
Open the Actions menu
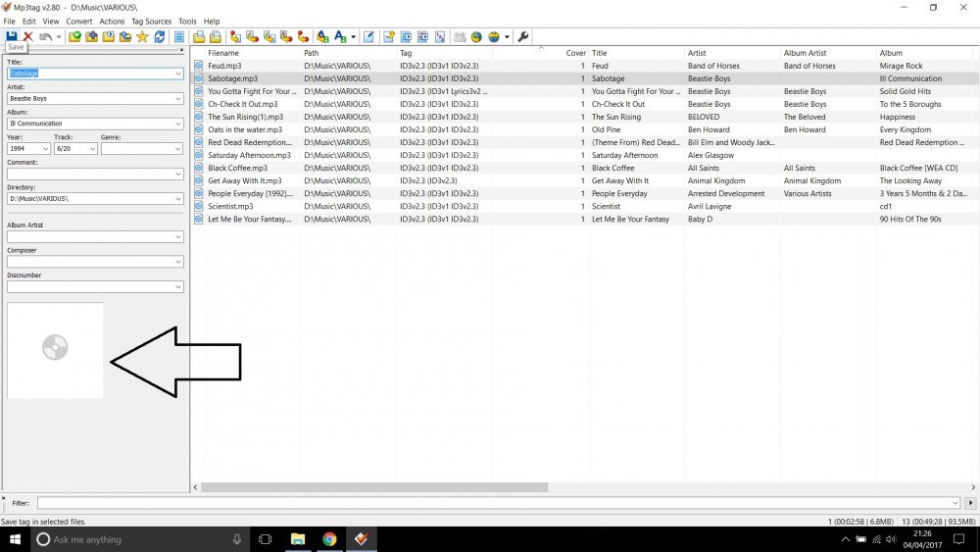[112, 22]
